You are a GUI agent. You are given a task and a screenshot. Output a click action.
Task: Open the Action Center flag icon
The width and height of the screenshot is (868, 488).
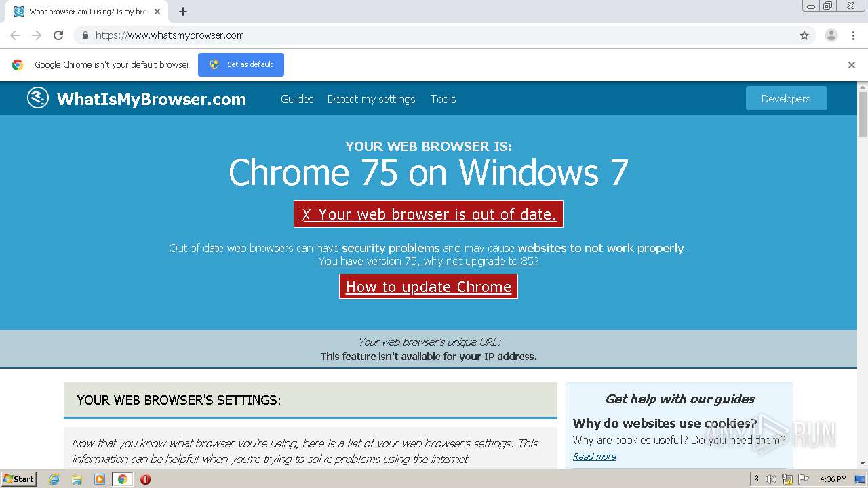[x=804, y=479]
